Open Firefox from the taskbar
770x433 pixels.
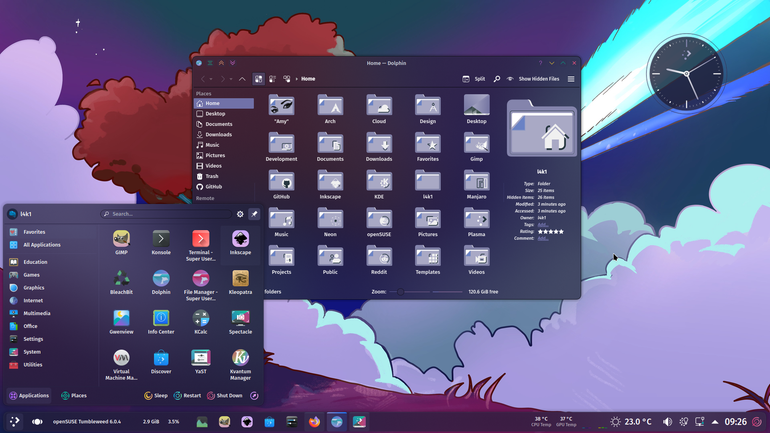click(314, 422)
